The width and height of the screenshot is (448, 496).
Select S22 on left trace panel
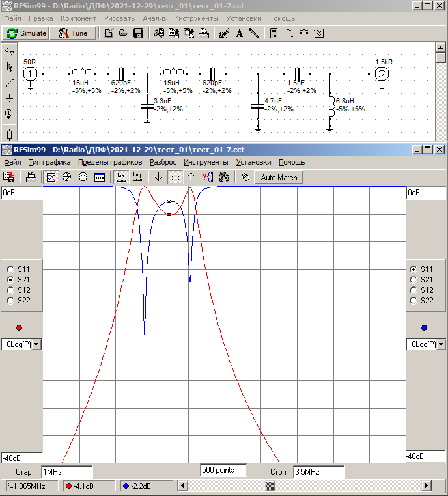point(19,301)
